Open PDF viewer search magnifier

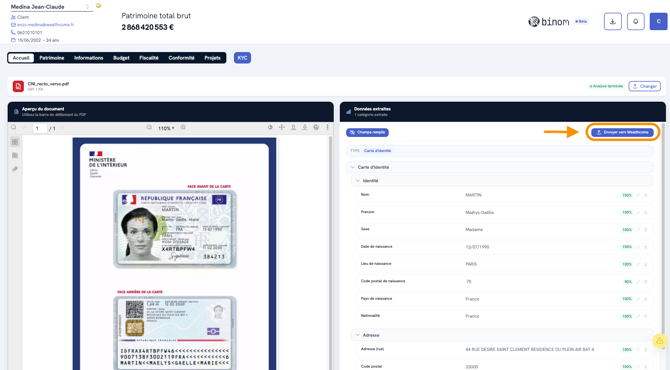[x=14, y=127]
